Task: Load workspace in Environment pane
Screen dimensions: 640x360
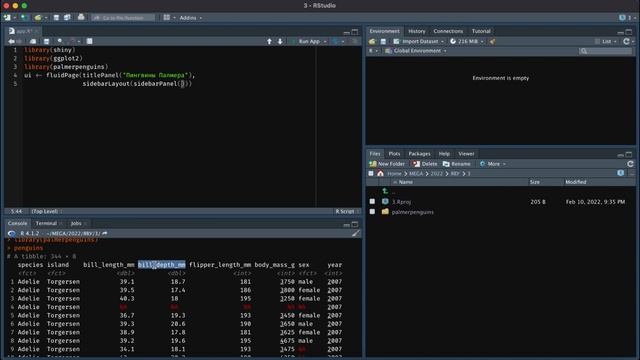Action: pos(372,41)
